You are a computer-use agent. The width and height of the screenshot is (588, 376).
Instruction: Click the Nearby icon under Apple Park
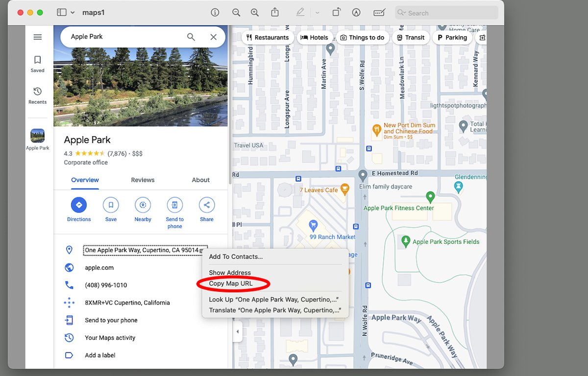click(x=143, y=205)
